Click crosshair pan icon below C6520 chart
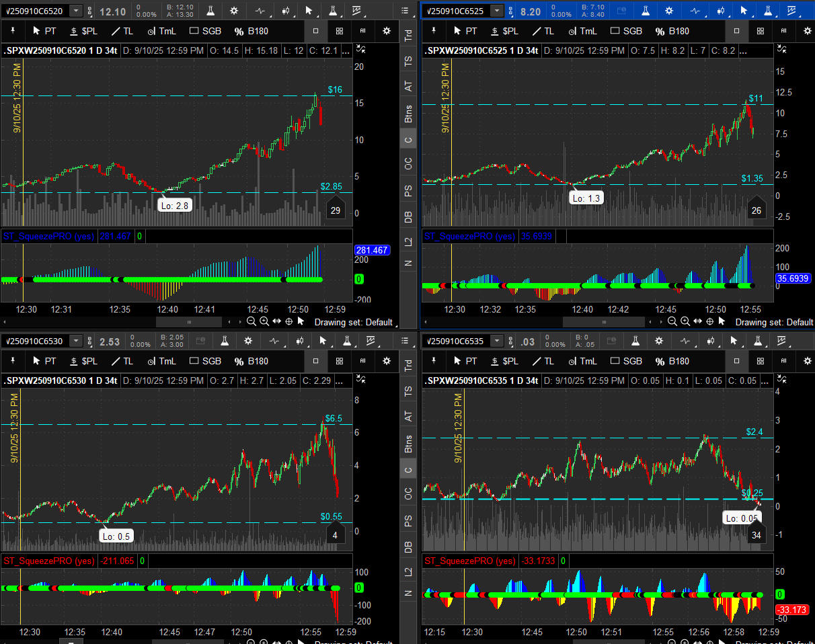The height and width of the screenshot is (644, 815). tap(288, 321)
